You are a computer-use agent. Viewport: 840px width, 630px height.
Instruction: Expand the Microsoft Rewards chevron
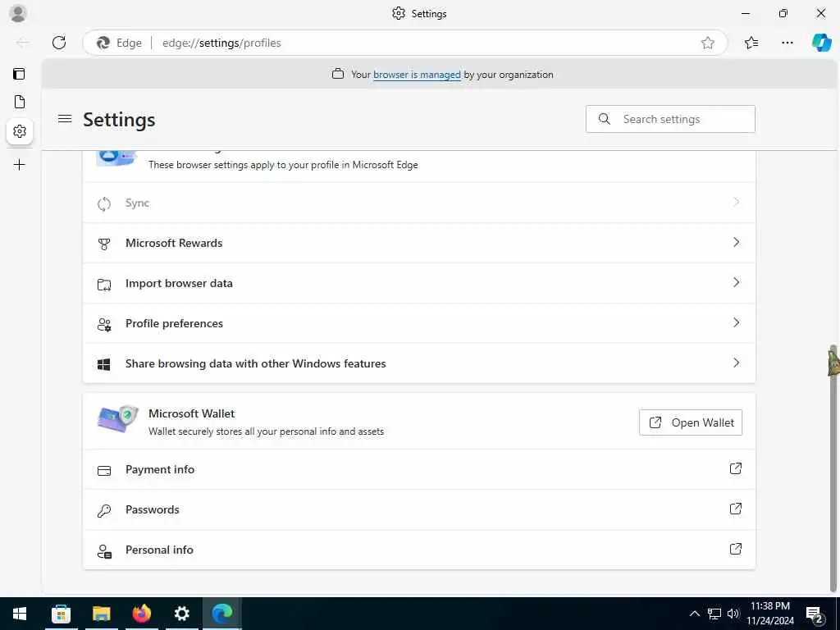[x=736, y=242]
